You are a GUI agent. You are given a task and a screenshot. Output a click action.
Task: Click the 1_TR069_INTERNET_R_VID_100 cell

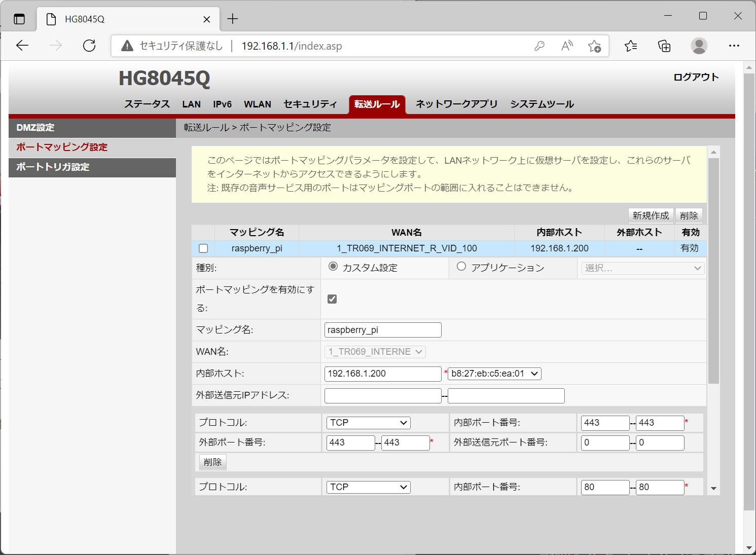click(x=407, y=248)
